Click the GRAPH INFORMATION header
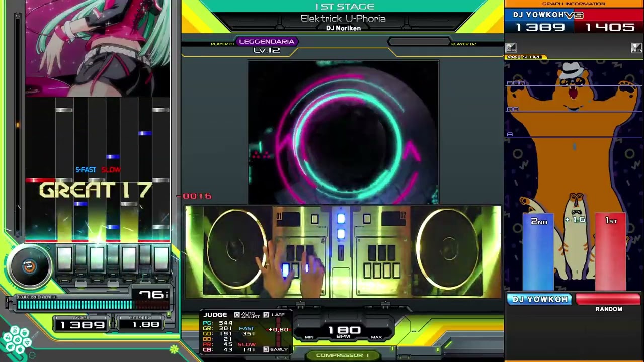The width and height of the screenshot is (644, 362). click(574, 4)
